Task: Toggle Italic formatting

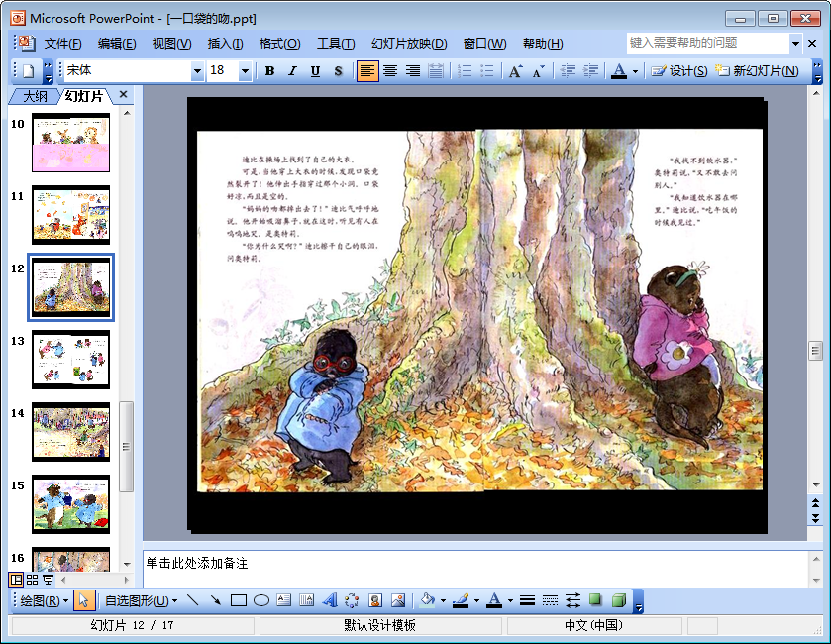Action: click(292, 71)
